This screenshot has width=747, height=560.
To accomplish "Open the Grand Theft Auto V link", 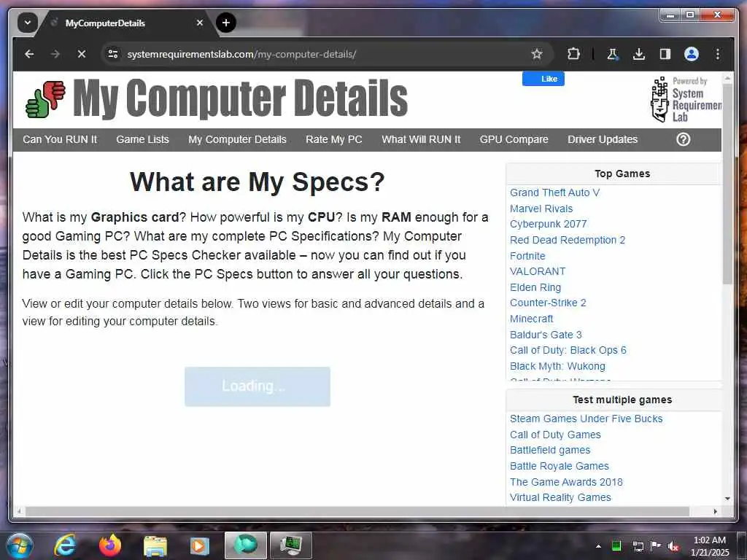I will click(554, 192).
